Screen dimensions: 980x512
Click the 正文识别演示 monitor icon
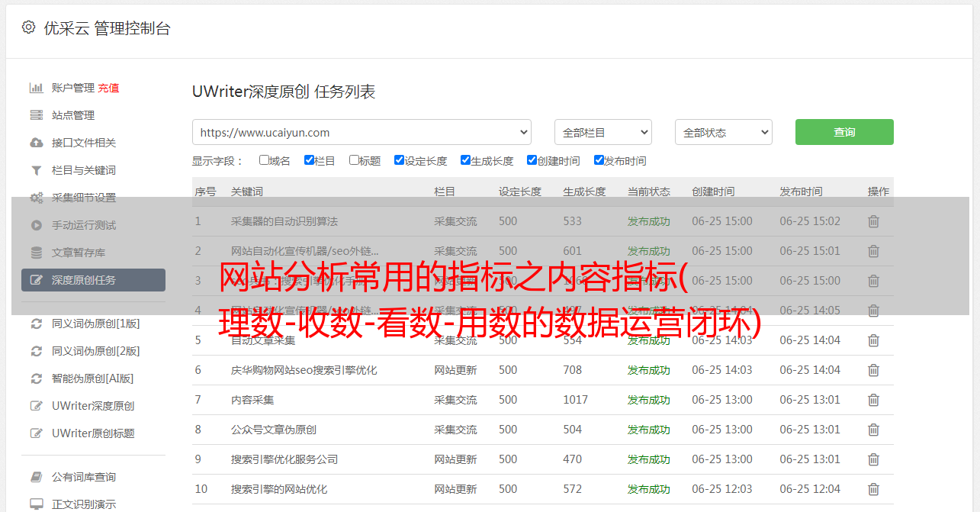[36, 504]
